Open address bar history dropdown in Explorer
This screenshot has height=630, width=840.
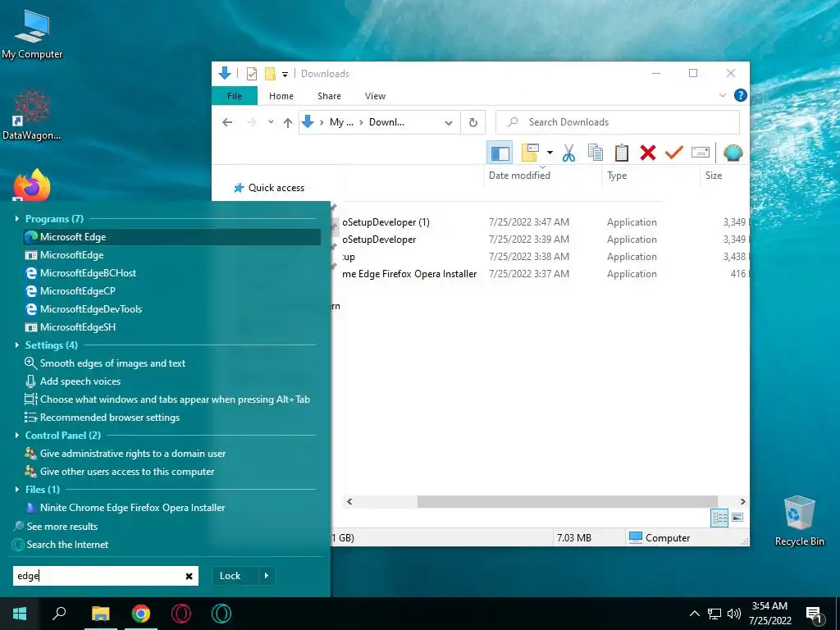pyautogui.click(x=449, y=123)
